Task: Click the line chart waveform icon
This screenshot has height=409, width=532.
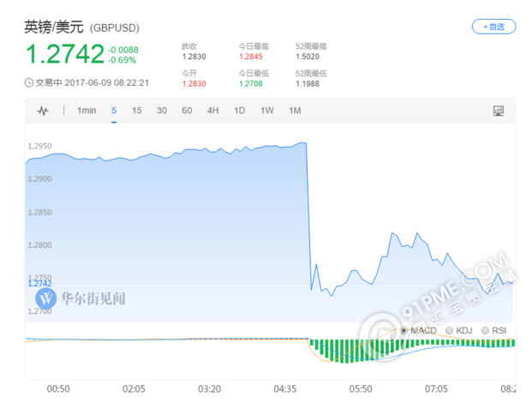Action: coord(44,111)
